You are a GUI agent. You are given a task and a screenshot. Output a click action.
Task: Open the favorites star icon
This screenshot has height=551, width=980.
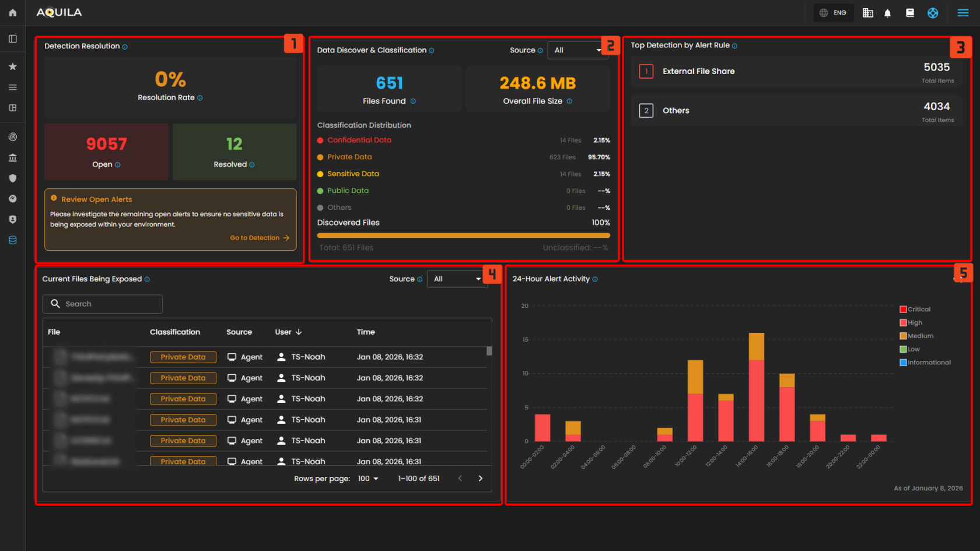click(x=13, y=66)
